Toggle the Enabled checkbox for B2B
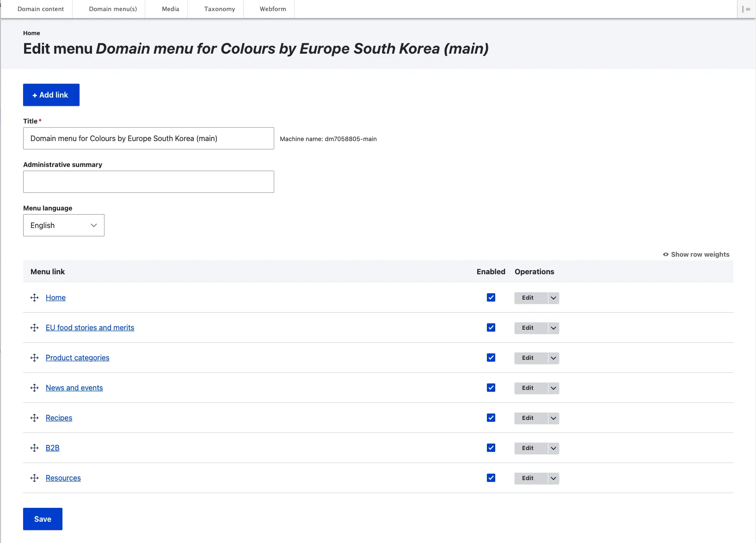The height and width of the screenshot is (543, 756). pos(491,448)
